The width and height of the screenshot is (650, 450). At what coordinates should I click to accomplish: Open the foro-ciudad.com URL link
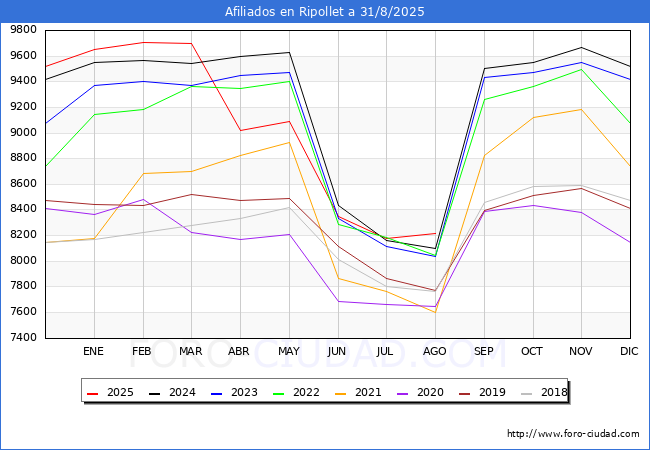tap(573, 434)
